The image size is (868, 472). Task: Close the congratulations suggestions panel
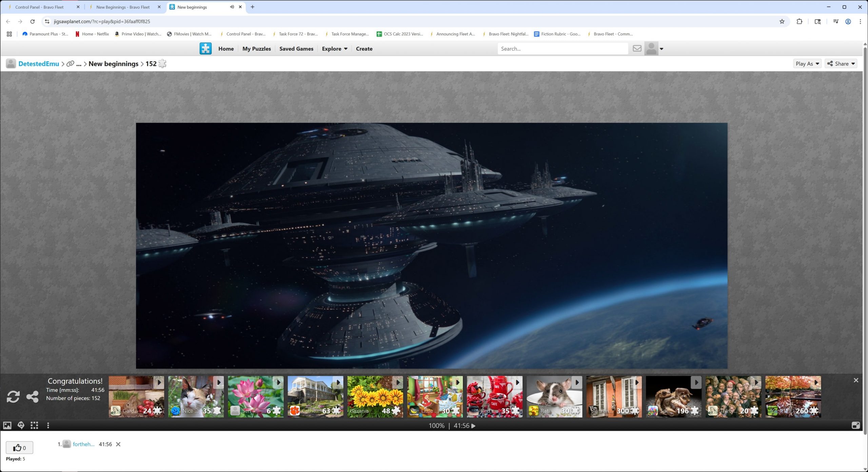856,380
